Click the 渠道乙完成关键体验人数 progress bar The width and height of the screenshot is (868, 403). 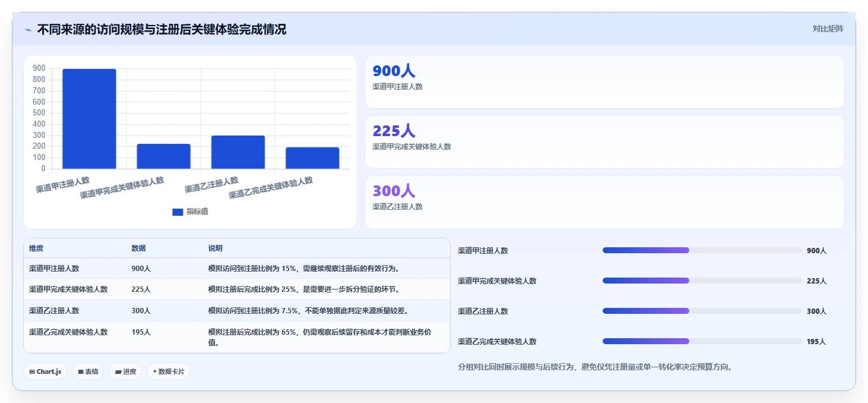pos(702,341)
